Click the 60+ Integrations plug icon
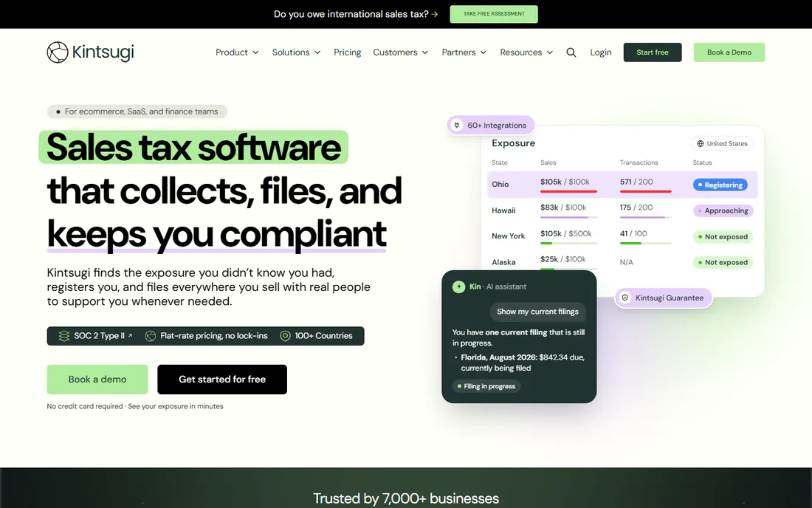Image resolution: width=812 pixels, height=508 pixels. coord(457,126)
